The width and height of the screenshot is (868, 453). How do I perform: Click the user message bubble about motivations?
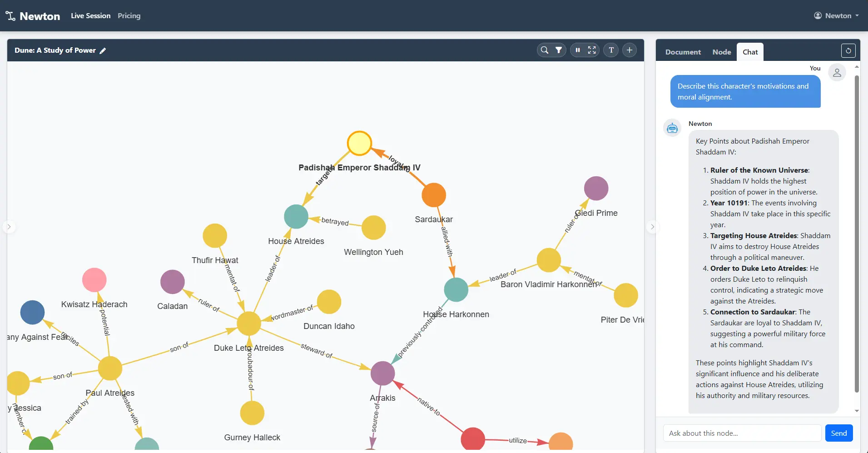tap(745, 91)
